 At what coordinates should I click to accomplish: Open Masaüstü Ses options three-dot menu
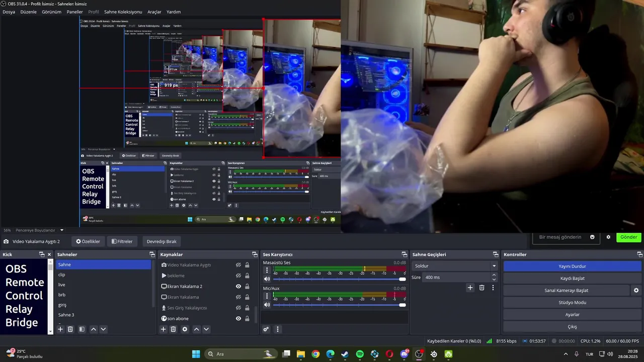267,270
